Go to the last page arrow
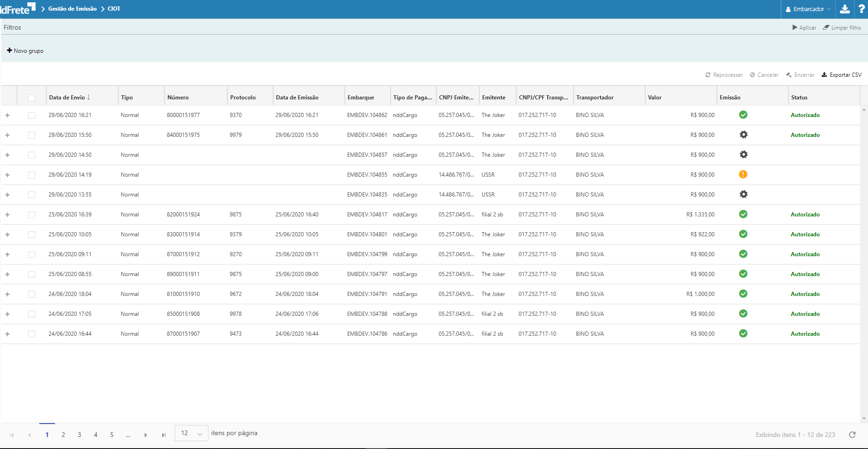The image size is (868, 449). pyautogui.click(x=164, y=435)
